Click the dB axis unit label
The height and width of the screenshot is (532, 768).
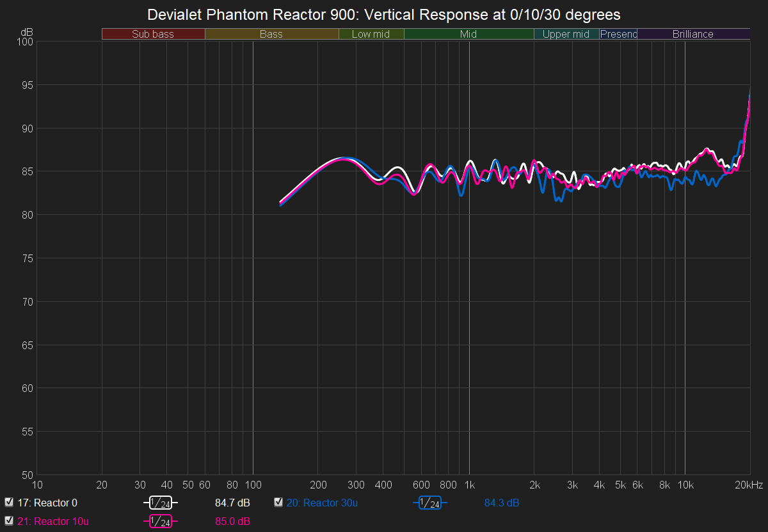(27, 32)
